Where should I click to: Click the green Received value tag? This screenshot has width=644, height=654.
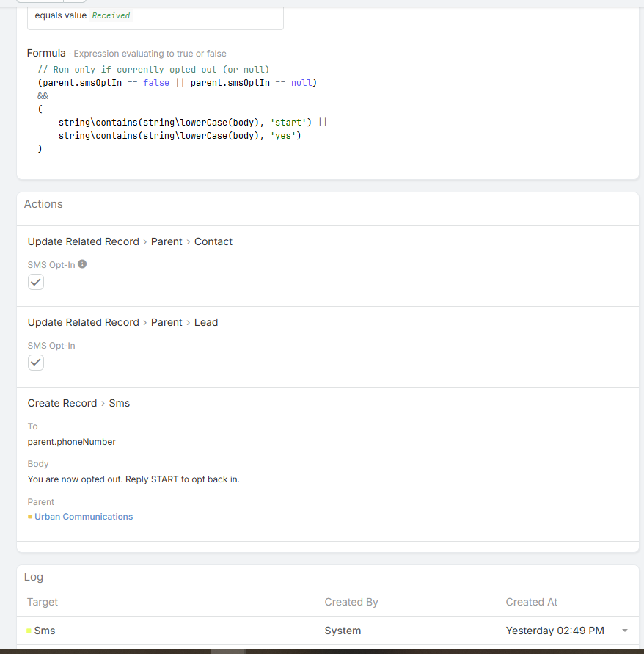point(111,15)
